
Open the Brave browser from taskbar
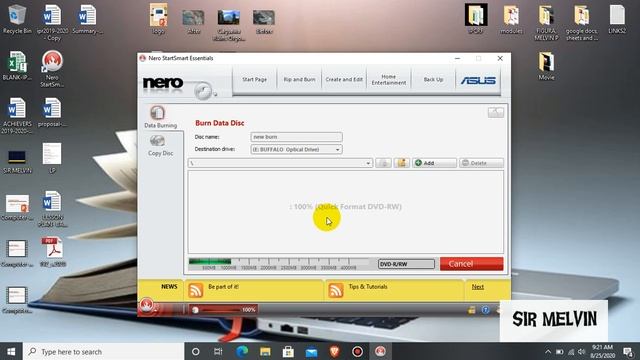(334, 351)
